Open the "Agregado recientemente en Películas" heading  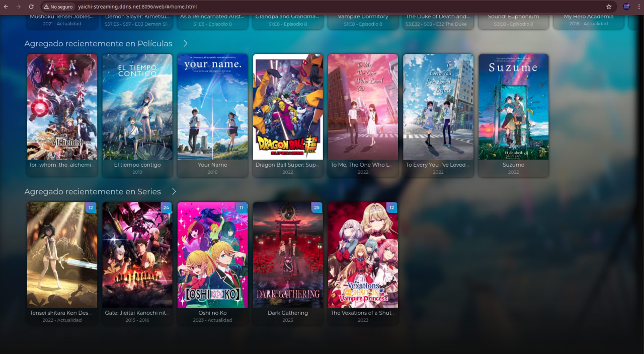[98, 44]
